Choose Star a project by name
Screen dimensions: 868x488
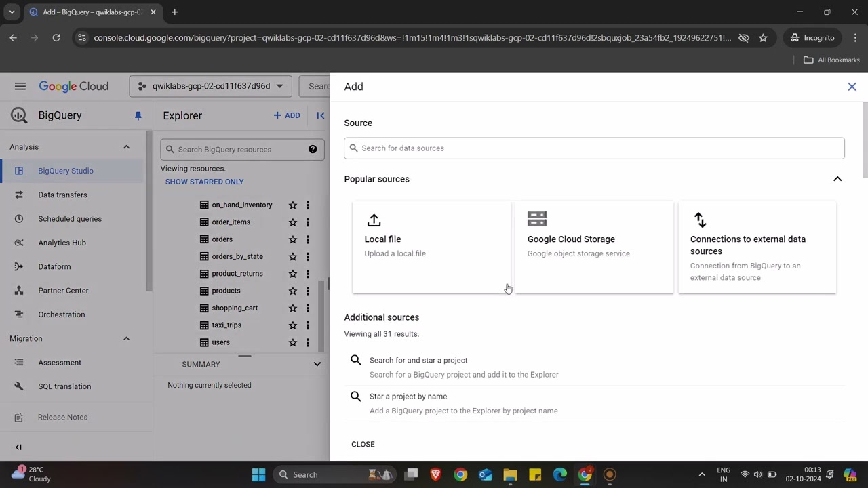click(x=595, y=403)
